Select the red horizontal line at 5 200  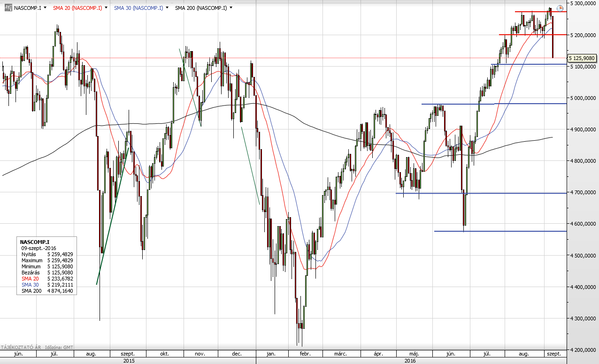tap(533, 35)
